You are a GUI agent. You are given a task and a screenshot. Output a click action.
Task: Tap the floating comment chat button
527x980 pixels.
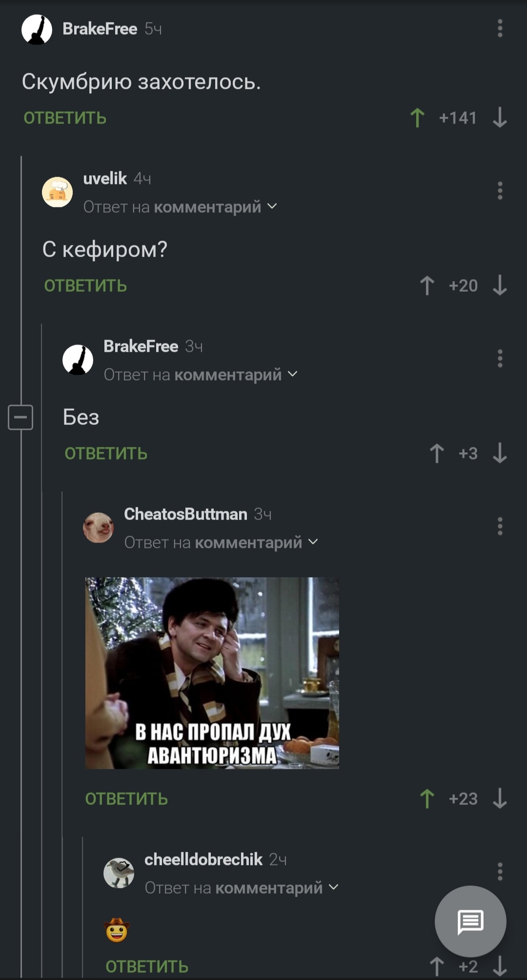click(470, 921)
